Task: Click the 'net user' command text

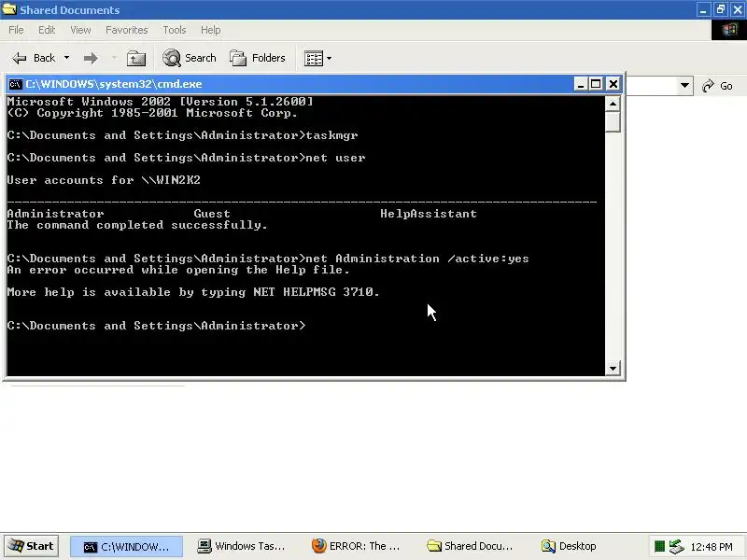Action: [x=335, y=158]
